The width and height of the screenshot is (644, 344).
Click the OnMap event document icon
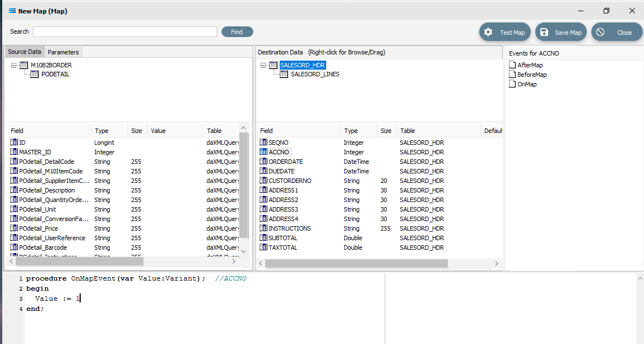click(512, 84)
